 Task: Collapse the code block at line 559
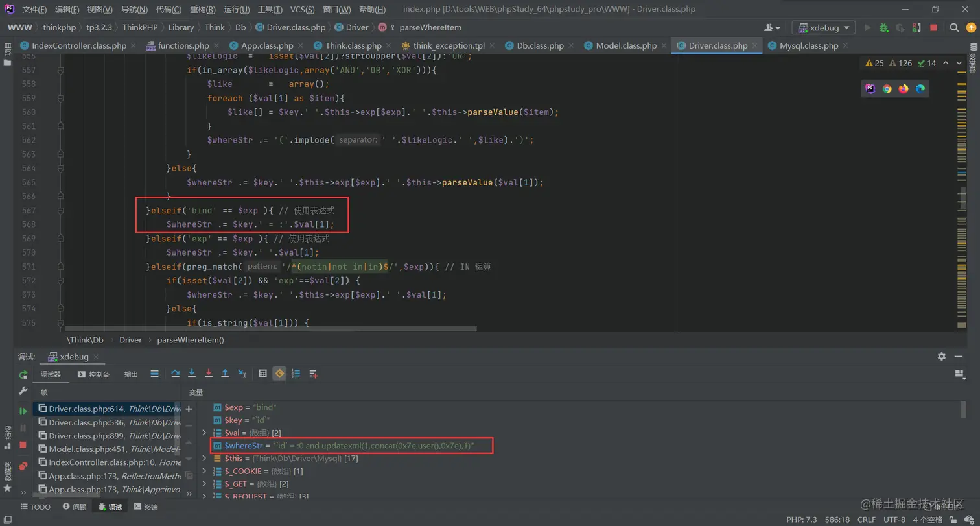point(62,99)
